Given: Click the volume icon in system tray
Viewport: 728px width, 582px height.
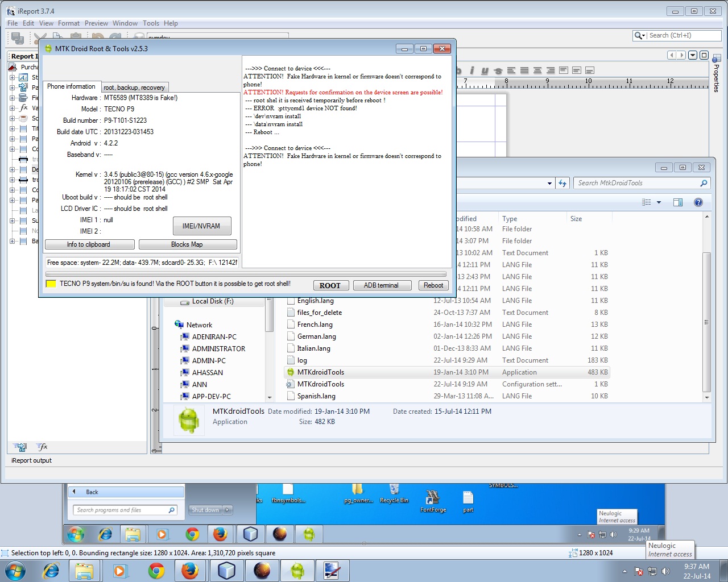Looking at the screenshot, I should (x=665, y=571).
